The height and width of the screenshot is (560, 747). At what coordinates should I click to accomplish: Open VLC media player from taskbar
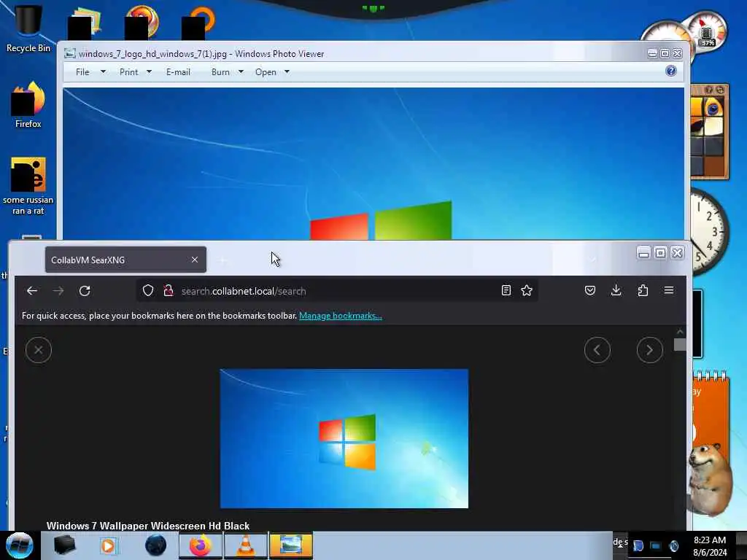pyautogui.click(x=245, y=545)
